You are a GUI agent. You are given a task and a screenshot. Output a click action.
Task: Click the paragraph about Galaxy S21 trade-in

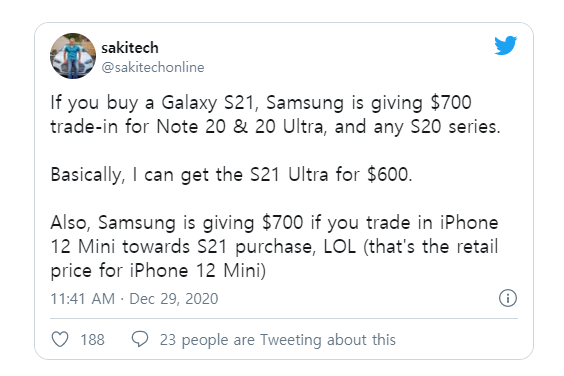click(275, 114)
